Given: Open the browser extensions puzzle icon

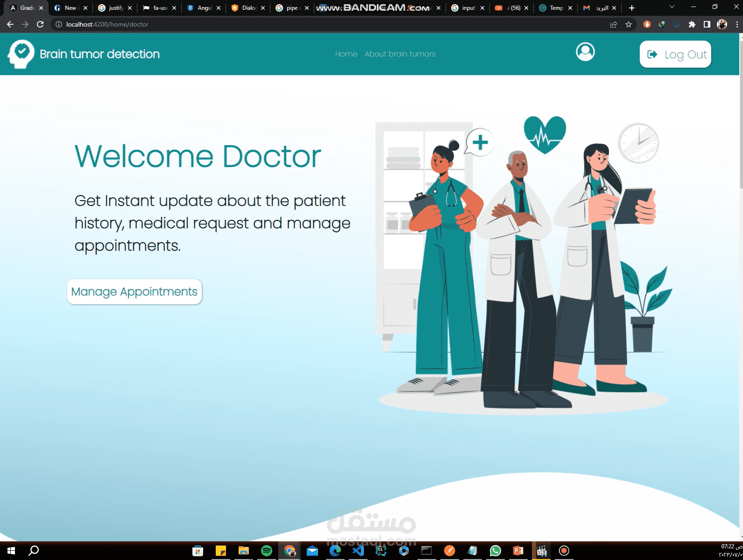Looking at the screenshot, I should (x=692, y=24).
